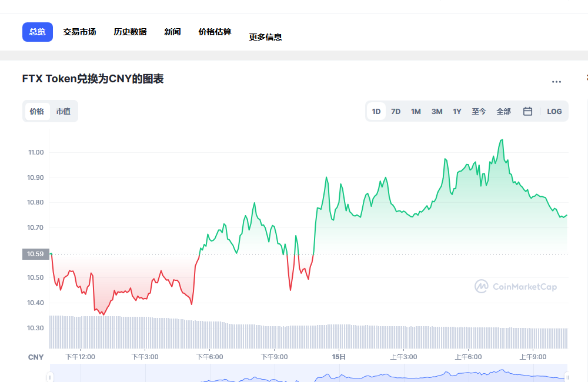Click the 下午12:00 x-axis label

point(80,357)
